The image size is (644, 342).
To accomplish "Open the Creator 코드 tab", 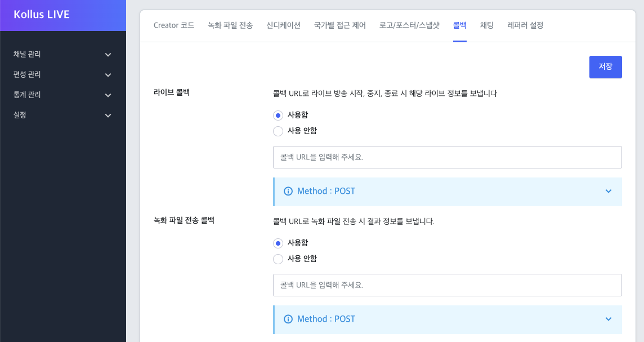I will click(x=173, y=25).
